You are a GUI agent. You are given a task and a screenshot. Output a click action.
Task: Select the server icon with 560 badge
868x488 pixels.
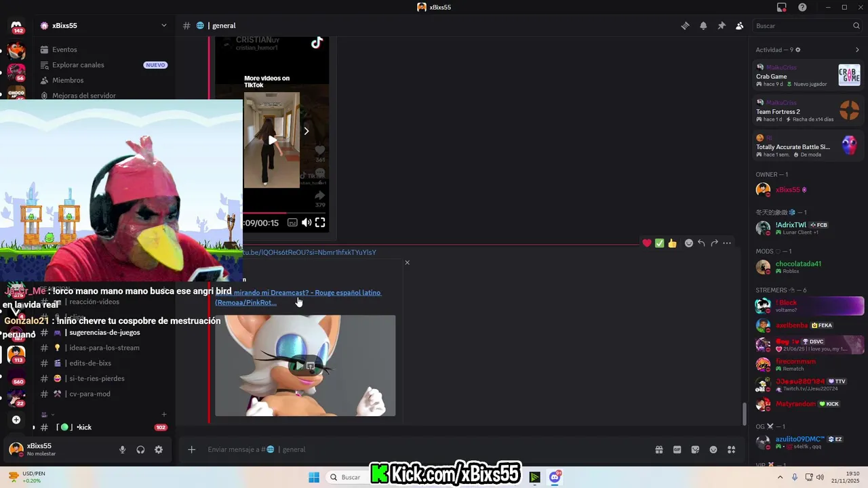16,375
